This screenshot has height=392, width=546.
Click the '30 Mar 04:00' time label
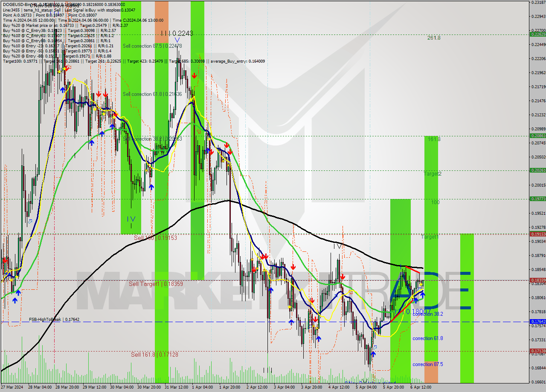click(122, 387)
